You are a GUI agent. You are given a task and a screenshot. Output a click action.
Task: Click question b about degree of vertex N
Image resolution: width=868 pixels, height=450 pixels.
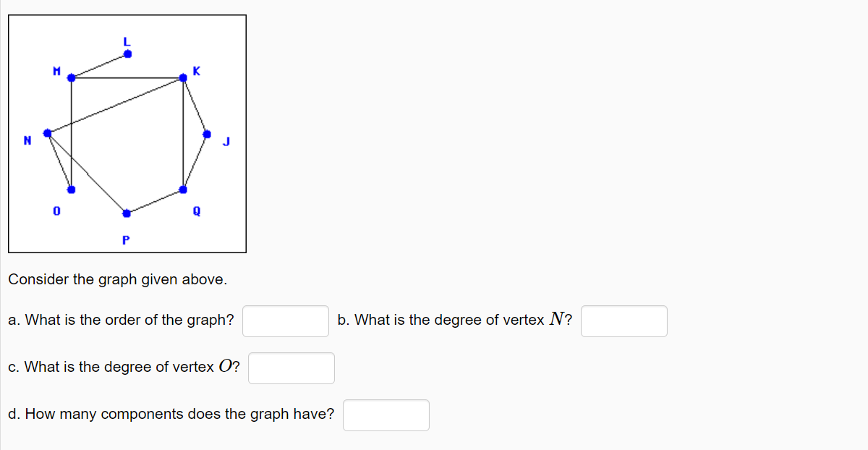coord(456,320)
